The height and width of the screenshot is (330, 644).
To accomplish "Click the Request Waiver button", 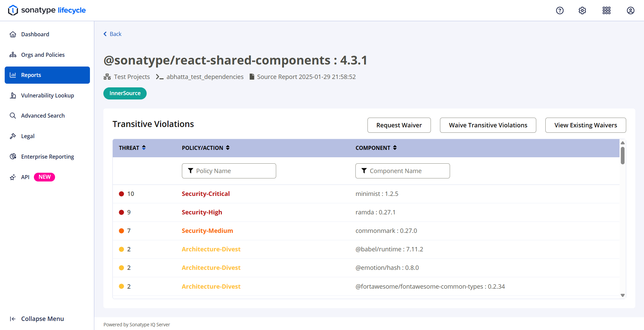I will 399,125.
